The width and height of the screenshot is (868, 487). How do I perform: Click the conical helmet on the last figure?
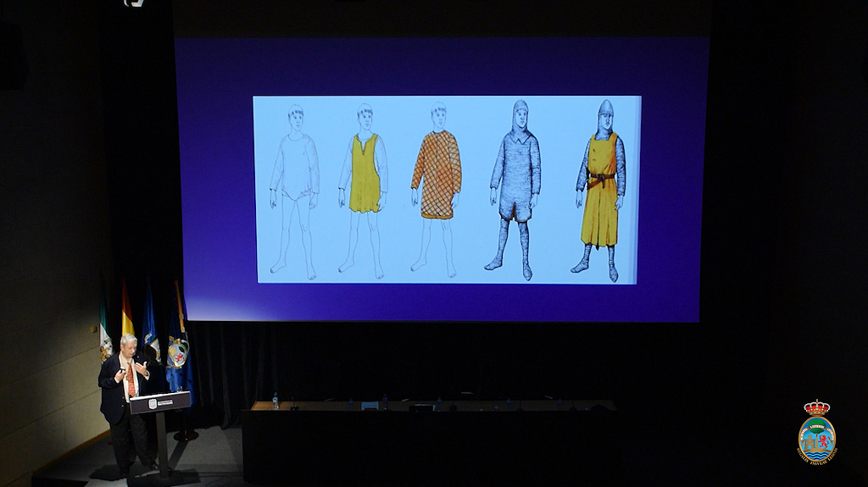point(604,107)
